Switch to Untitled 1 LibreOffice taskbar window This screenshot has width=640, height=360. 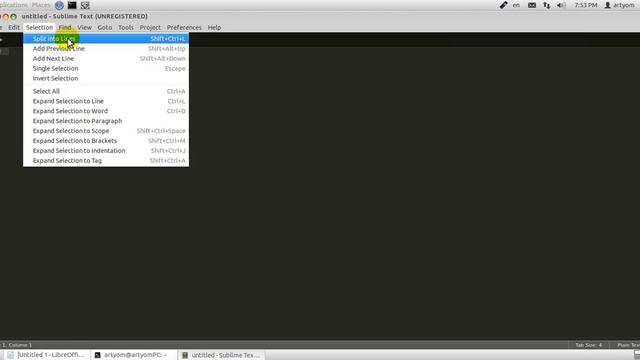point(46,355)
